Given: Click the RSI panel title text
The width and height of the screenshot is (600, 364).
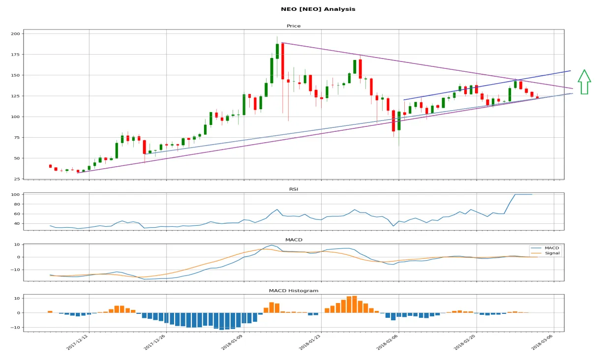Looking at the screenshot, I should pos(294,188).
